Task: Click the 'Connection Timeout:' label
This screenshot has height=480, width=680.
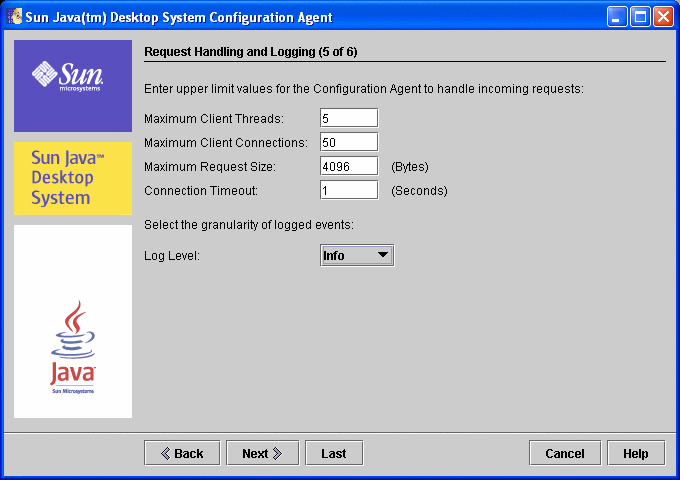Action: (x=201, y=191)
